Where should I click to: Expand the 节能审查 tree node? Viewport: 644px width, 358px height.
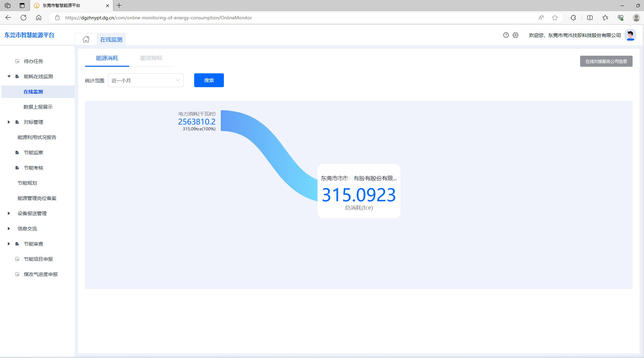tap(9, 244)
